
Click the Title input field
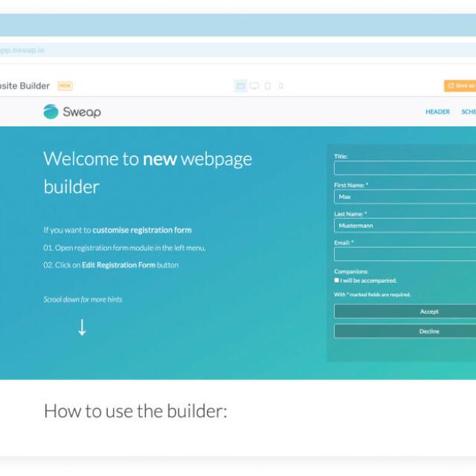(x=405, y=168)
